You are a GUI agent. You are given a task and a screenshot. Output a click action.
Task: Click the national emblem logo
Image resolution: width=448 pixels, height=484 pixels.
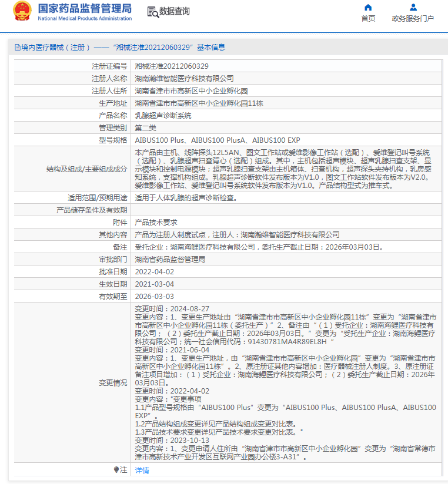coord(22,11)
